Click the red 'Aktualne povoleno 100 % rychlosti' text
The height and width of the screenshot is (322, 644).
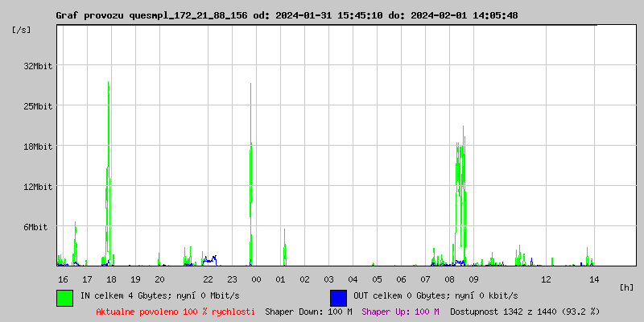click(x=175, y=311)
